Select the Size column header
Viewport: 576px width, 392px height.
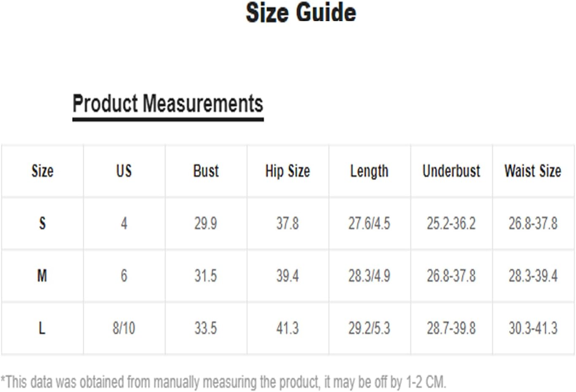tap(42, 171)
